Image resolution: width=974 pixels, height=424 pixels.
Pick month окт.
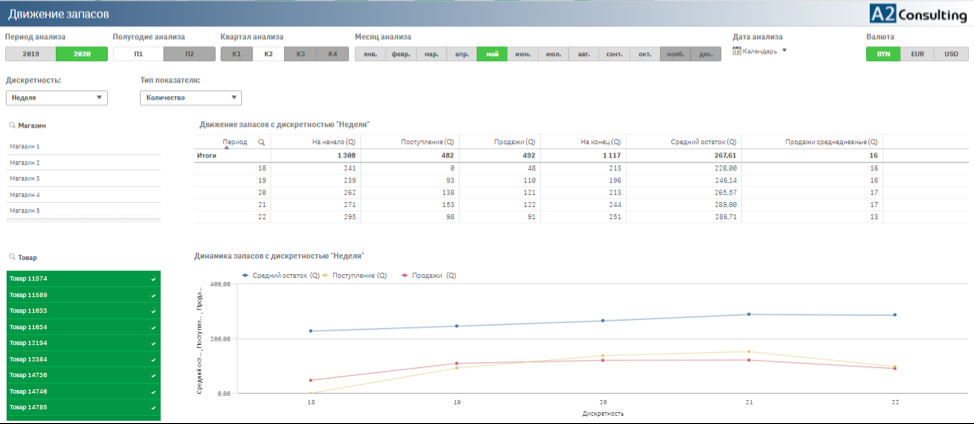coord(644,54)
